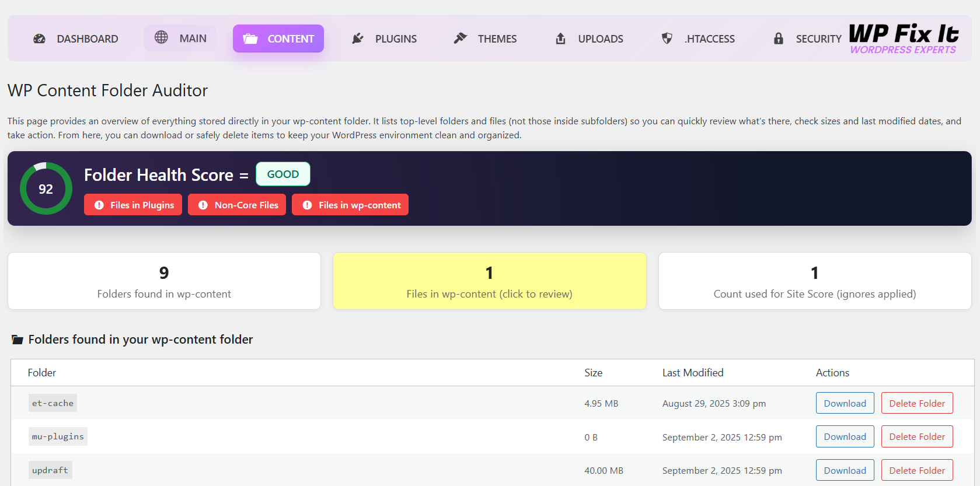Go to the Plugins tab
This screenshot has height=486, width=980.
[384, 39]
